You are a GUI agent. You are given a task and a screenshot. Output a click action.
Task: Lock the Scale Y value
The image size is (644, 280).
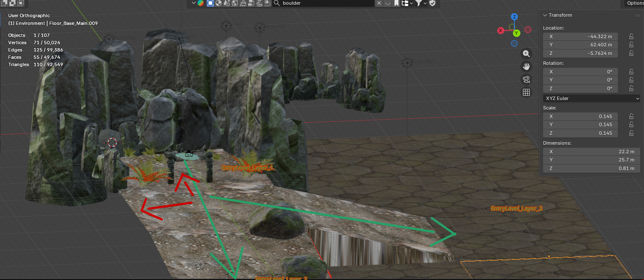click(632, 125)
